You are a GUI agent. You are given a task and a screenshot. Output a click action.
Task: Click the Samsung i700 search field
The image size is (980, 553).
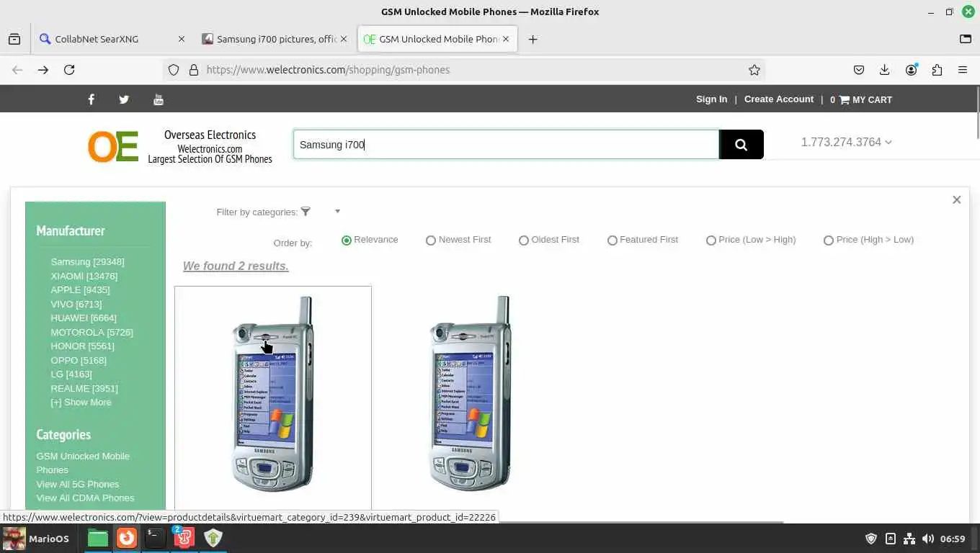point(506,145)
